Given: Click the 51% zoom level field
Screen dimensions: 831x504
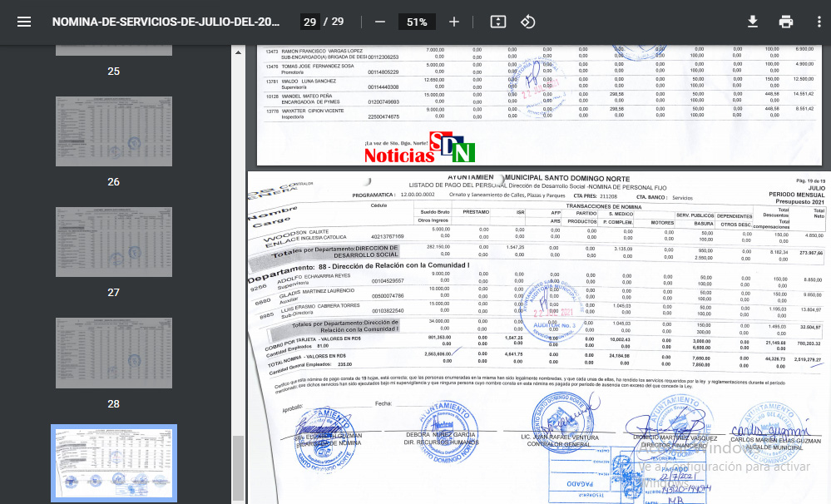Looking at the screenshot, I should pos(417,22).
